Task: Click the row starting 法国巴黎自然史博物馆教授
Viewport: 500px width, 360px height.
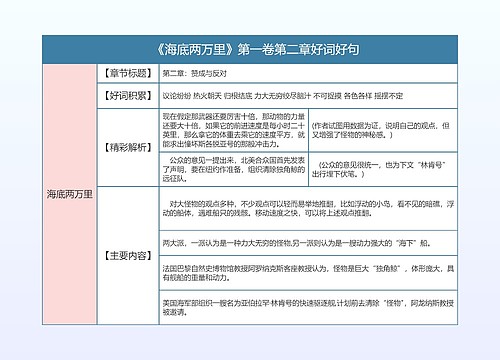Action: pos(308,273)
